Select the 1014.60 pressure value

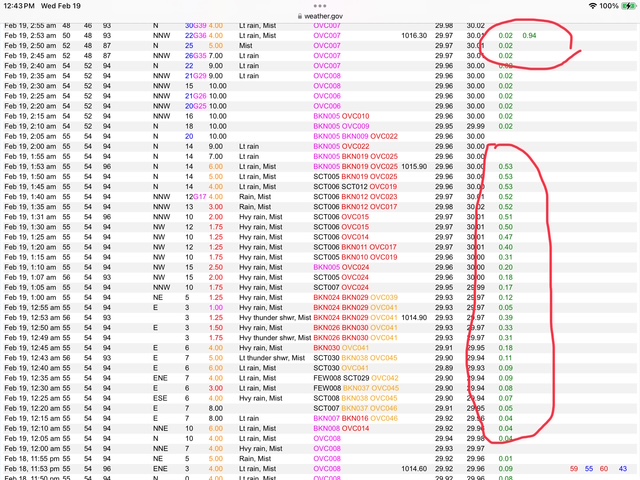coord(414,467)
